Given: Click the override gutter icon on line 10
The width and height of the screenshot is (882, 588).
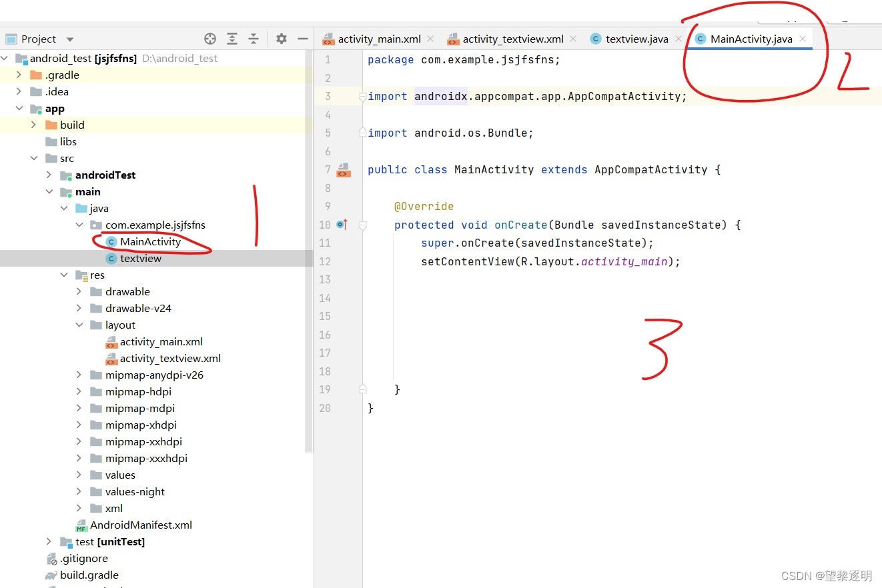Looking at the screenshot, I should click(342, 225).
